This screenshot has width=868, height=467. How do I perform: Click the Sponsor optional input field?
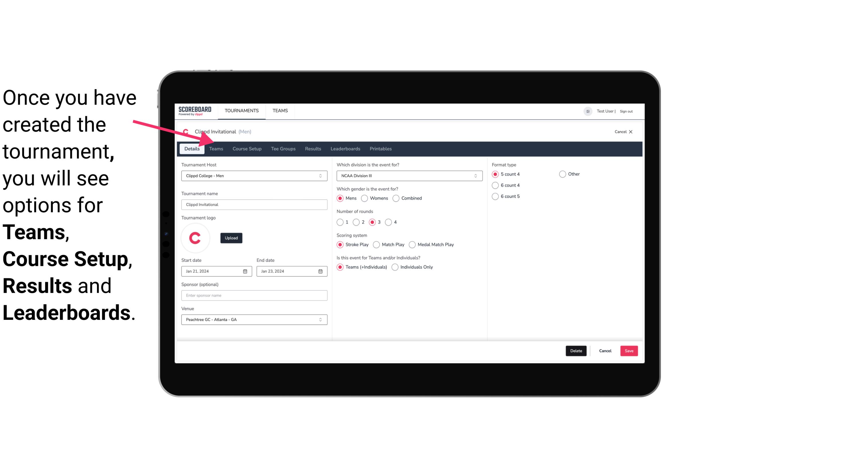254,295
